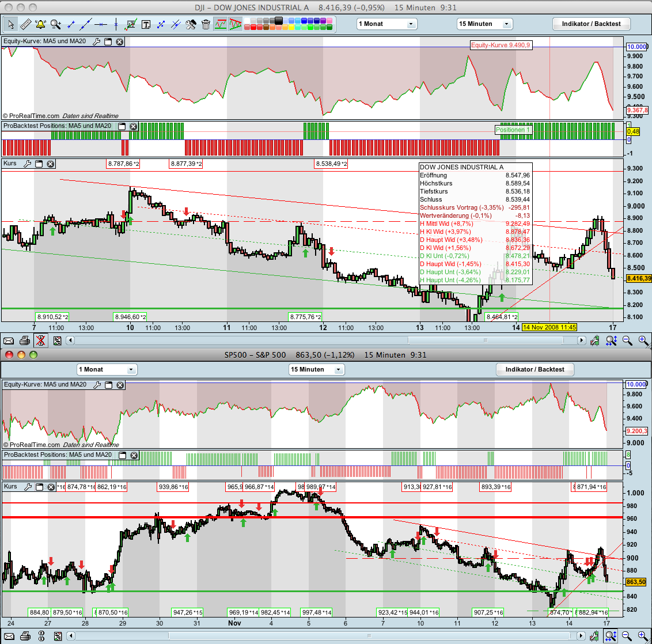
Task: Open the hammer and wrench object settings
Action: (x=191, y=25)
